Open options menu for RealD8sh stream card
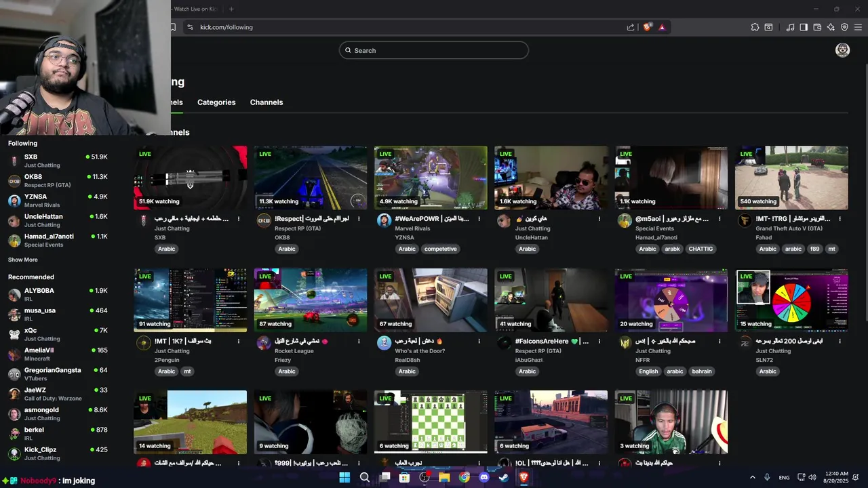868x488 pixels. point(479,342)
